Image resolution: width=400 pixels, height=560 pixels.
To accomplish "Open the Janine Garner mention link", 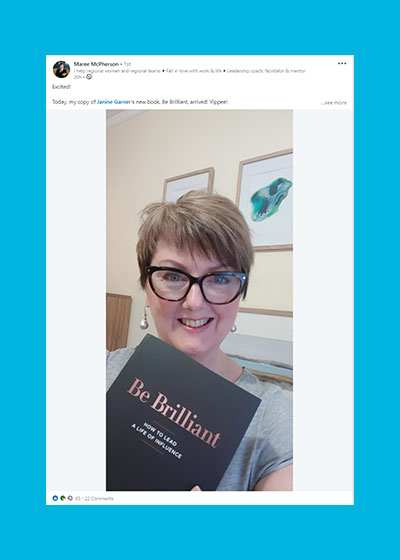I will coord(114,102).
